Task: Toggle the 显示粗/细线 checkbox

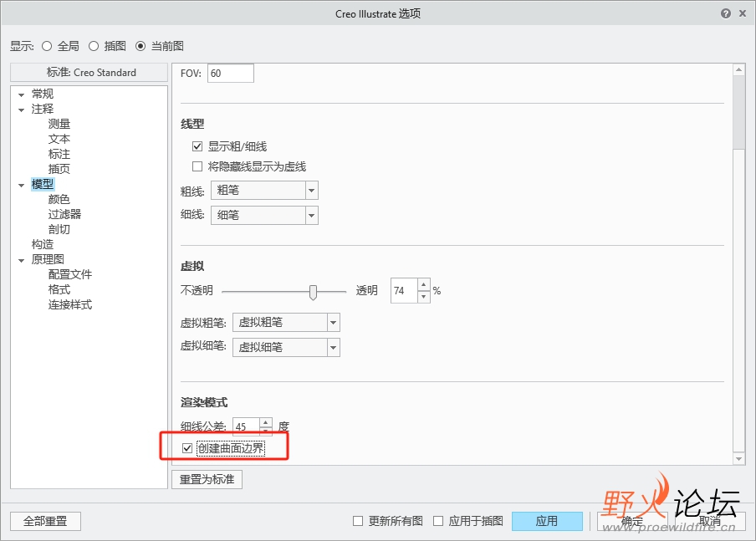Action: pos(197,146)
